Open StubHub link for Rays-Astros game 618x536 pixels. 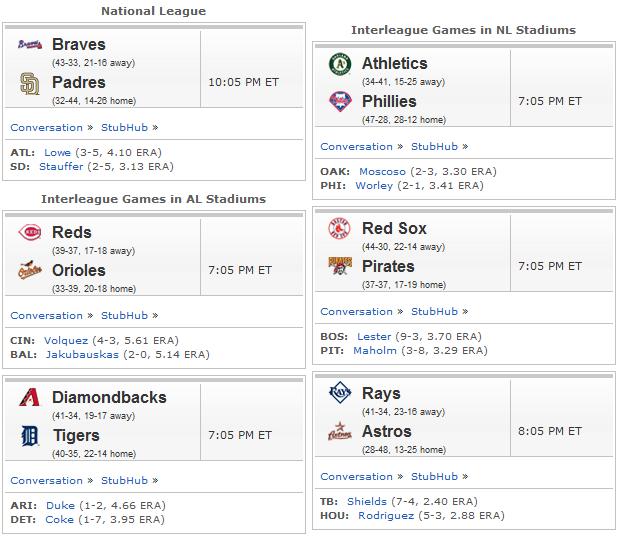[434, 476]
